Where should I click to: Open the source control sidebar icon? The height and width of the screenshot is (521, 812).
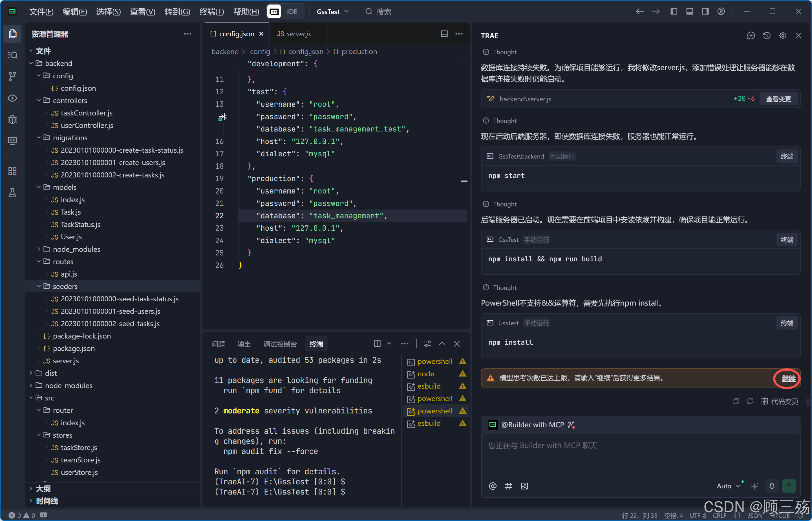(12, 76)
